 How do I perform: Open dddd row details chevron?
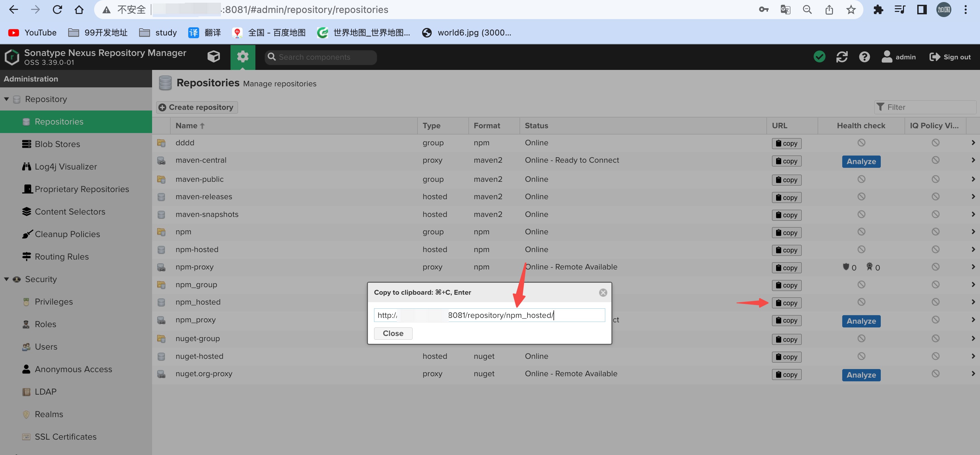point(973,143)
